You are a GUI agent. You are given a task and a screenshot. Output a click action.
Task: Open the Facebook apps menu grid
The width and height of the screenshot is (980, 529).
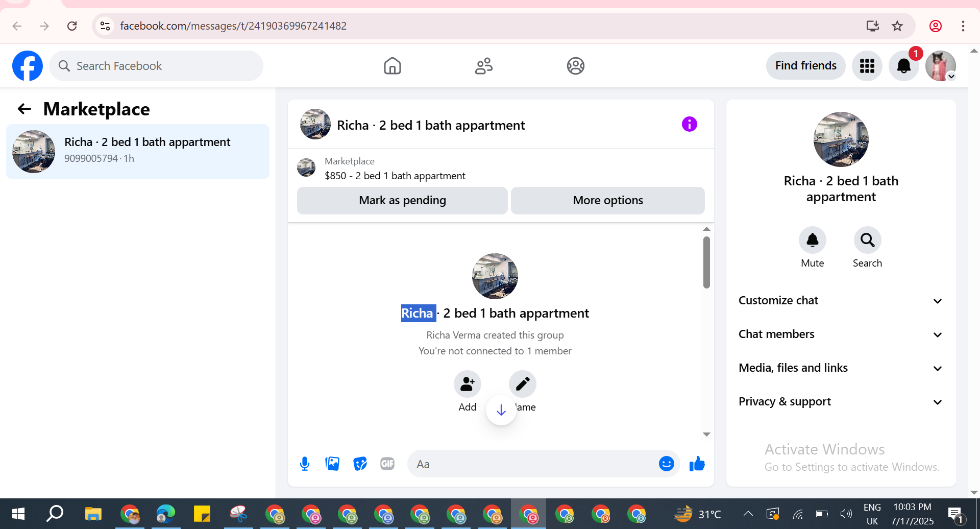[x=867, y=66]
